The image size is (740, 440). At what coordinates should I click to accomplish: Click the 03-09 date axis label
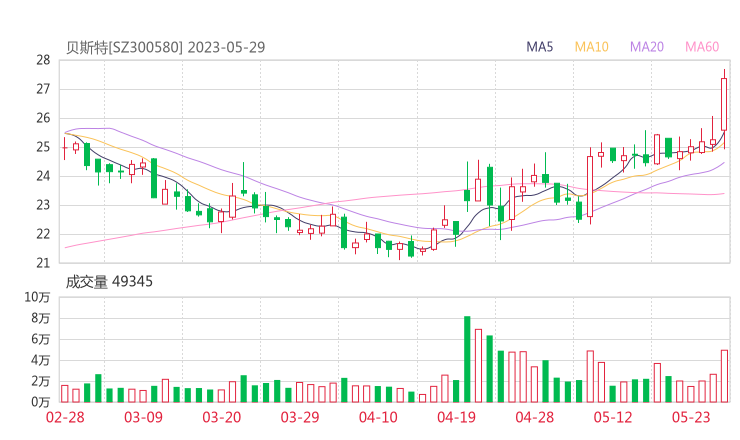[x=143, y=417]
